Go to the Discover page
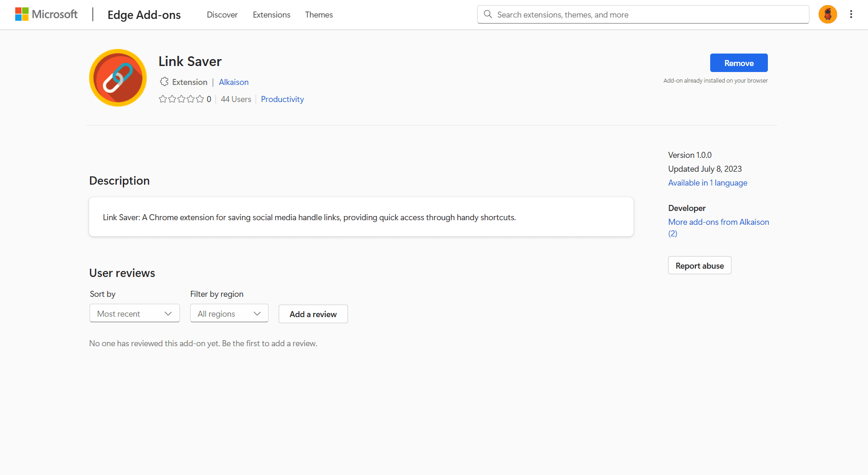868x475 pixels. pos(222,15)
